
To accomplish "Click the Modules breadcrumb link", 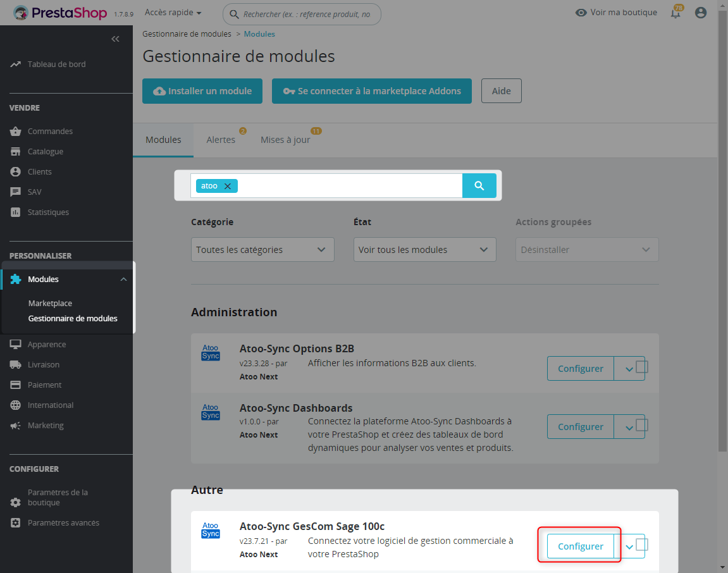I will pyautogui.click(x=259, y=34).
